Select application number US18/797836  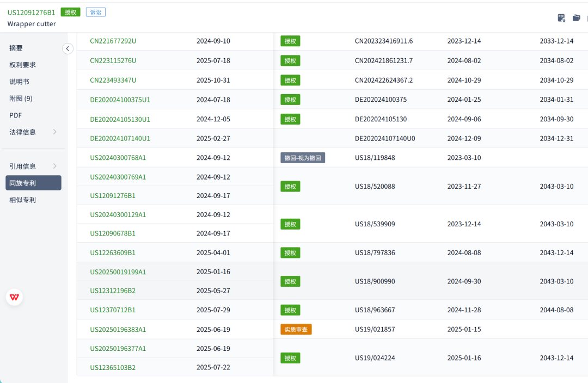pos(375,252)
